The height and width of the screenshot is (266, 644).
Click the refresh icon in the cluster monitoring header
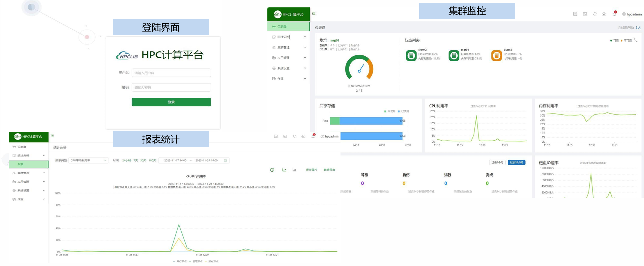coord(595,14)
